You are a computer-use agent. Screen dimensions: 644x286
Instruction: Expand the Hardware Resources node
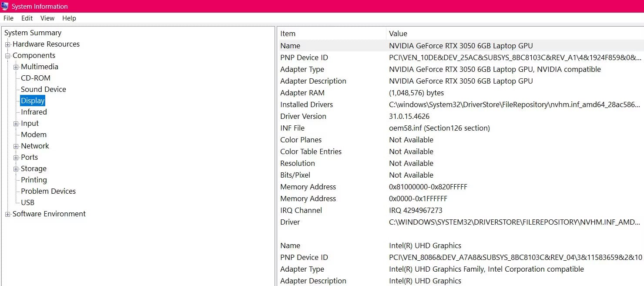[x=8, y=44]
